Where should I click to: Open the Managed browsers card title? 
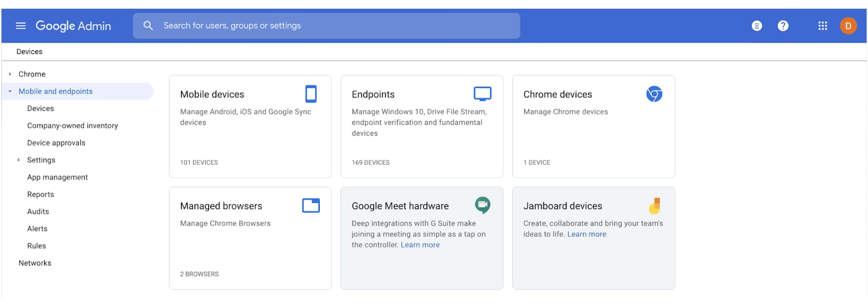point(221,206)
